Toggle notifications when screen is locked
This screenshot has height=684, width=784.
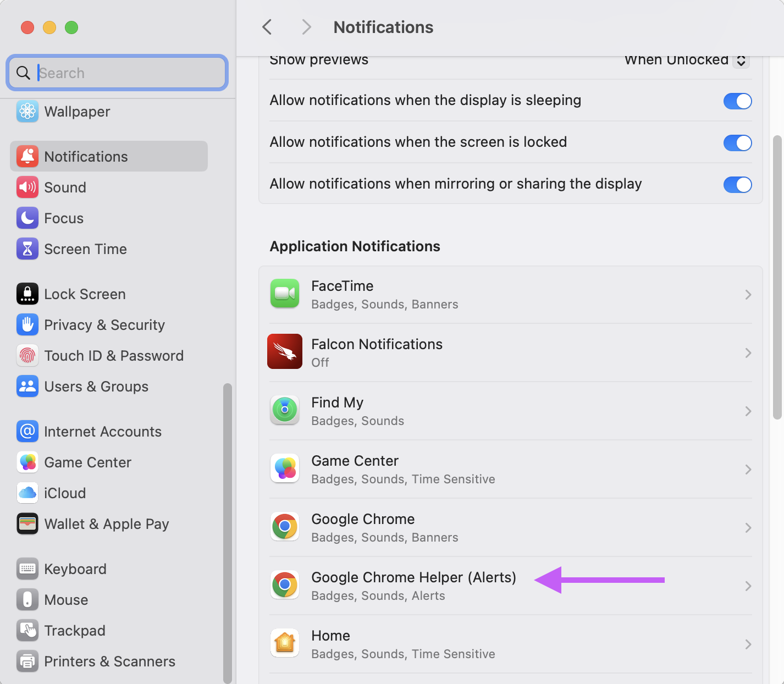[737, 143]
